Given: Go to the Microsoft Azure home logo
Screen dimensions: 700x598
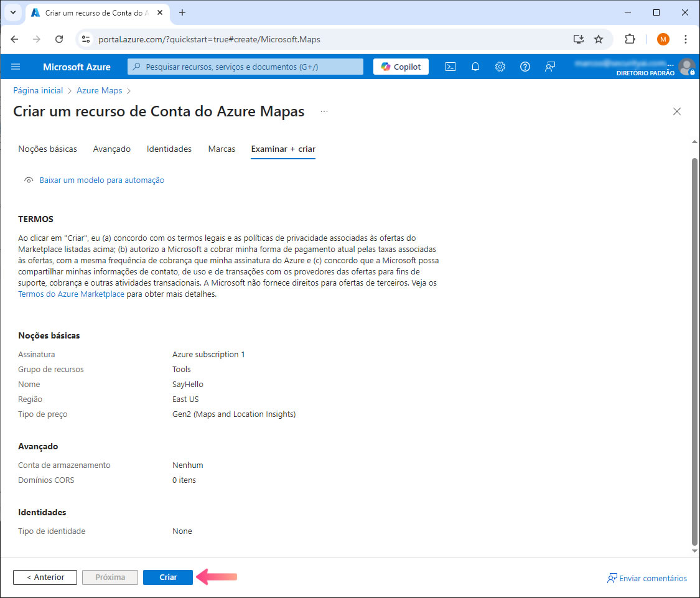Looking at the screenshot, I should click(x=77, y=67).
